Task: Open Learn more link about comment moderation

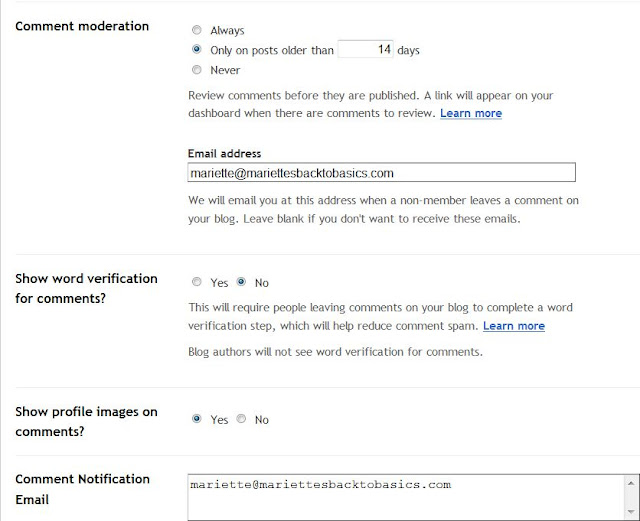Action: [471, 114]
